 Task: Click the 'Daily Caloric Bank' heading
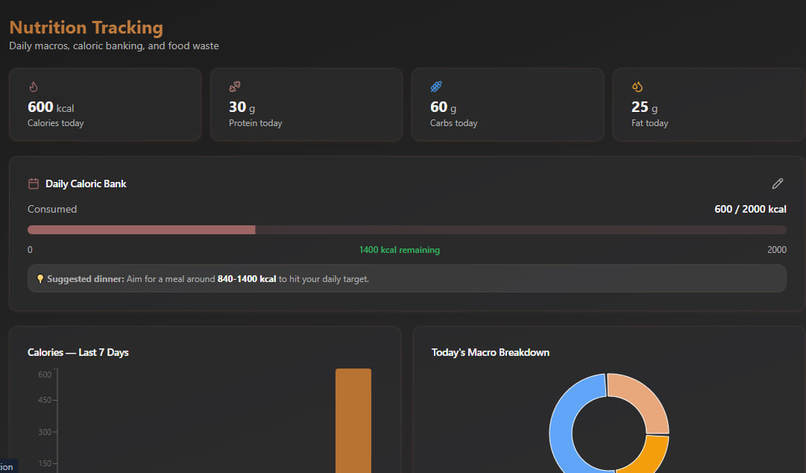tap(86, 184)
